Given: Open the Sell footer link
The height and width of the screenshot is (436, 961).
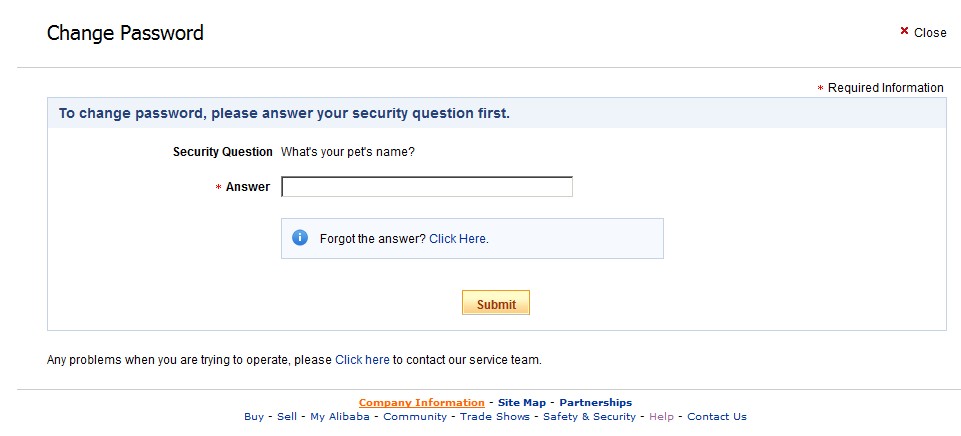Looking at the screenshot, I should pos(287,417).
